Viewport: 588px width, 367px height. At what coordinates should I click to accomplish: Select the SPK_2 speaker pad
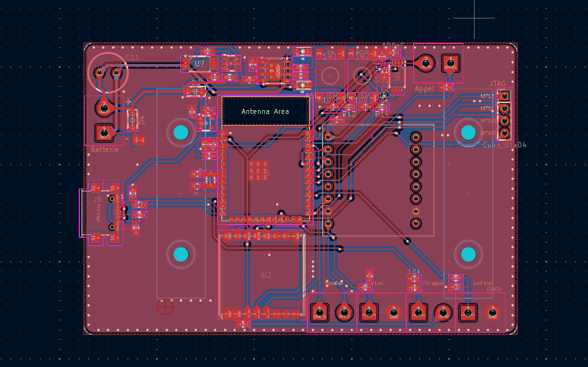(x=345, y=312)
